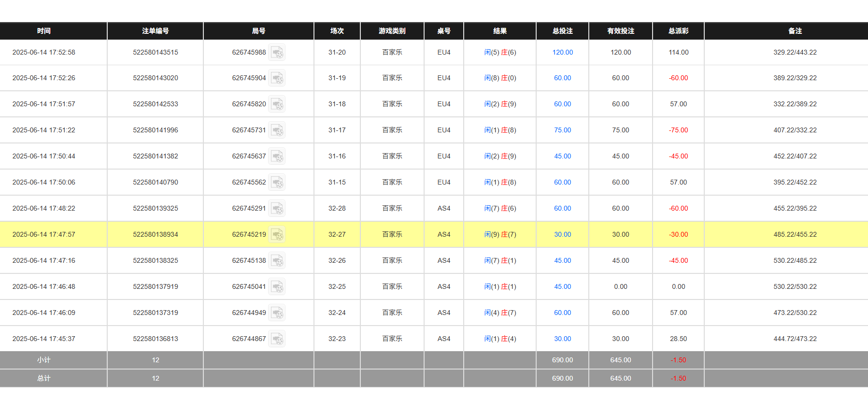Click replay icon for round 626745291

click(x=277, y=209)
